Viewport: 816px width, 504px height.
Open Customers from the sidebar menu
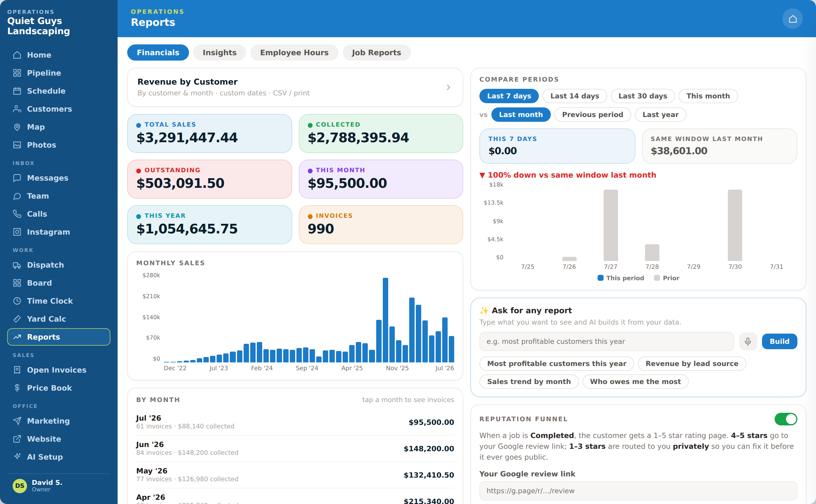click(x=59, y=109)
